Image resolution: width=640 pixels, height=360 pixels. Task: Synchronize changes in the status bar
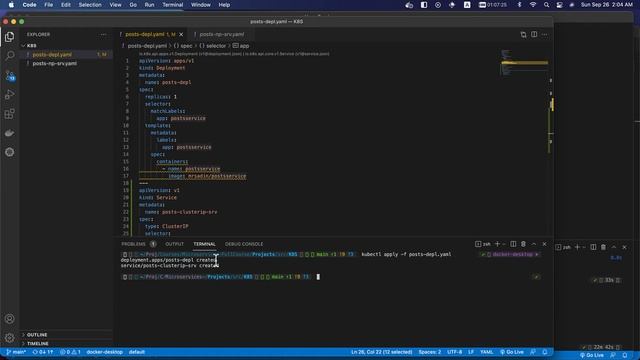point(43,352)
